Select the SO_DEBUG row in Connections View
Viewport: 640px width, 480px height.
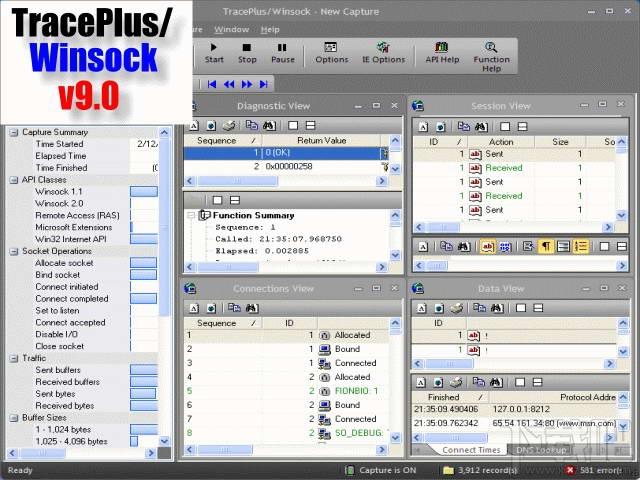click(x=287, y=433)
